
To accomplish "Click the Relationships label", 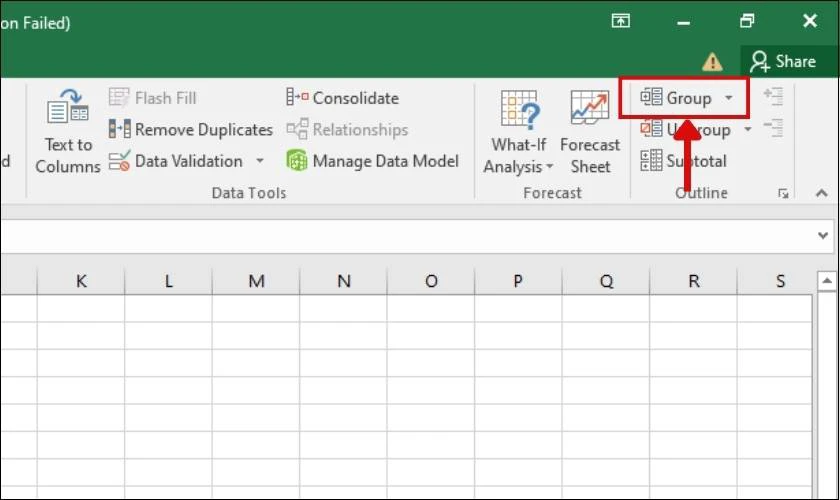I will click(x=361, y=130).
